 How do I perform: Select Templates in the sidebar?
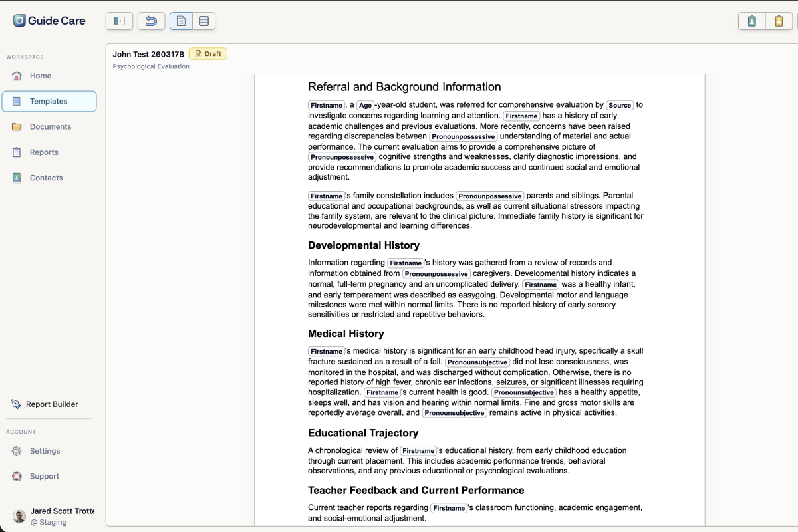[49, 101]
